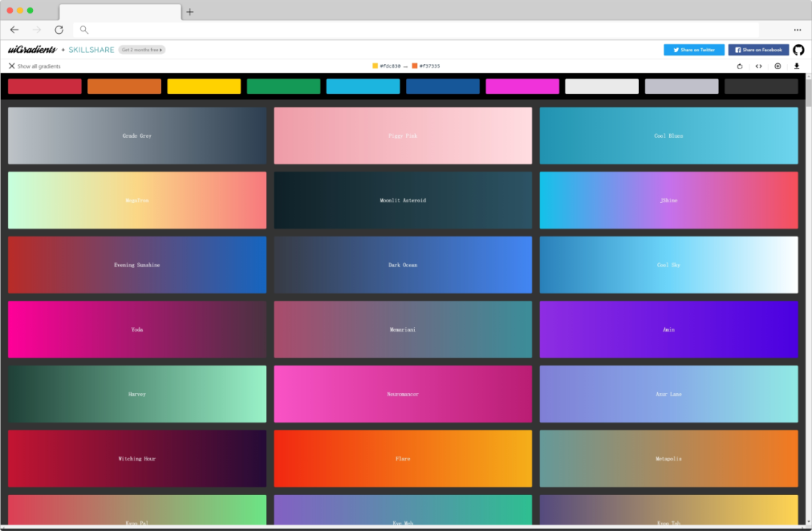Click the add gradient plus-circle icon
Screen dimensions: 812x531
[778, 66]
